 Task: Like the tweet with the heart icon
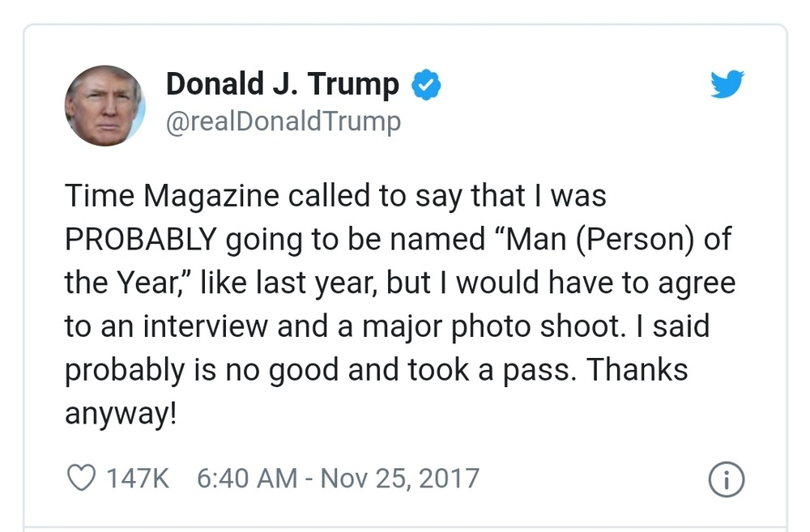point(81,478)
